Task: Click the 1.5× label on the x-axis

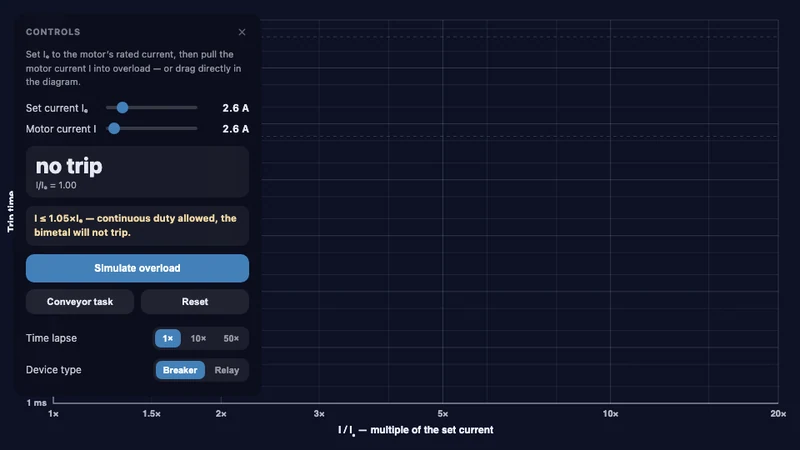Action: click(x=152, y=414)
